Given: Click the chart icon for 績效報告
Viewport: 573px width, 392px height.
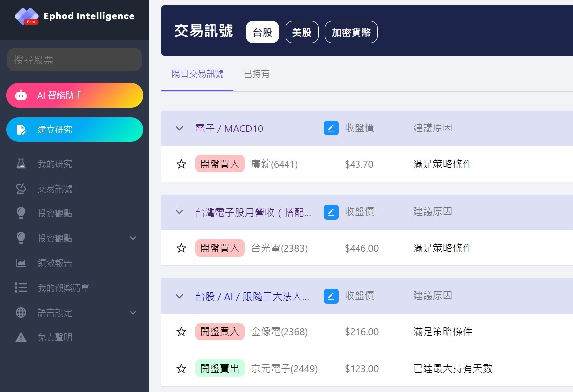Looking at the screenshot, I should [21, 263].
